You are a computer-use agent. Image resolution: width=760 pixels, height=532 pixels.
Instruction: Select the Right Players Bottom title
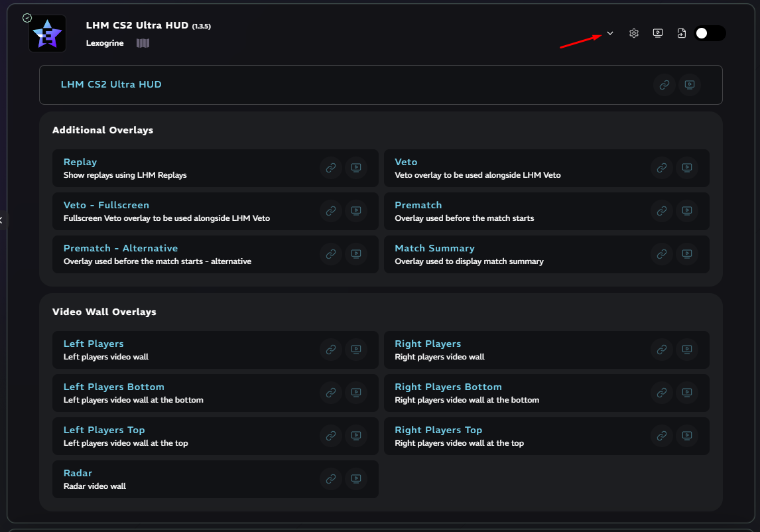pos(448,387)
